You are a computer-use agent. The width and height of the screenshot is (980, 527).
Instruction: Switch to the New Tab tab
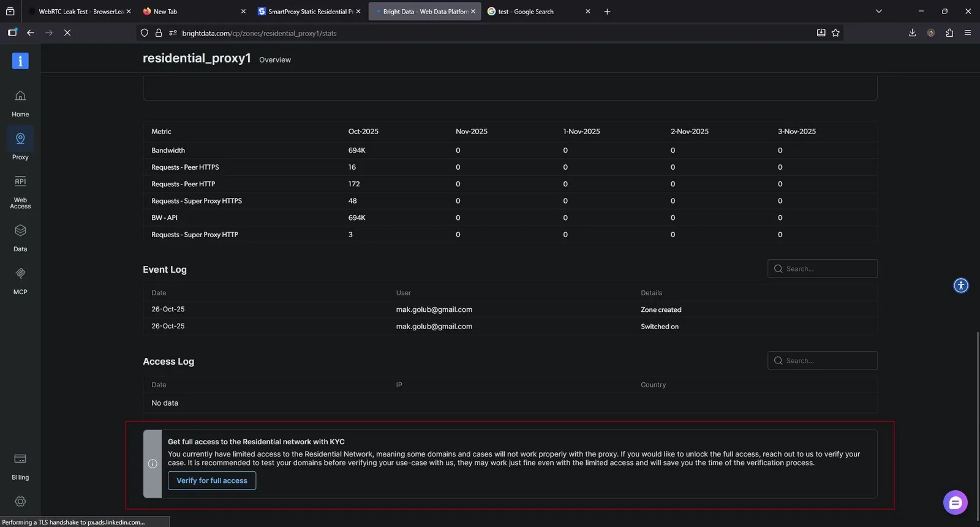193,12
